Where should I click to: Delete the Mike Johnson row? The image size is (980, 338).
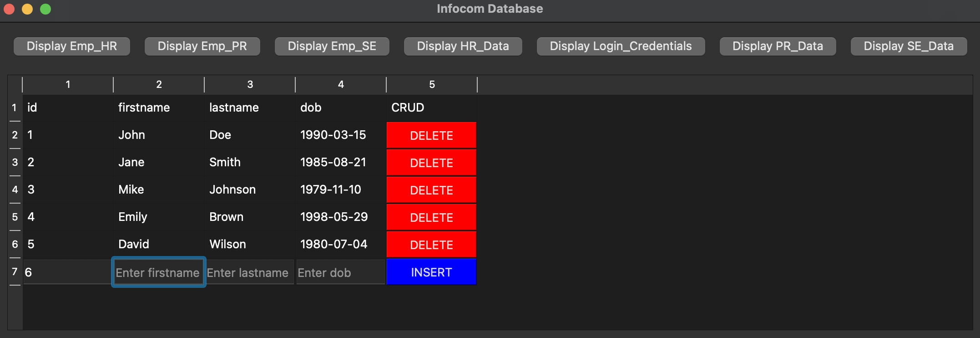[431, 190]
